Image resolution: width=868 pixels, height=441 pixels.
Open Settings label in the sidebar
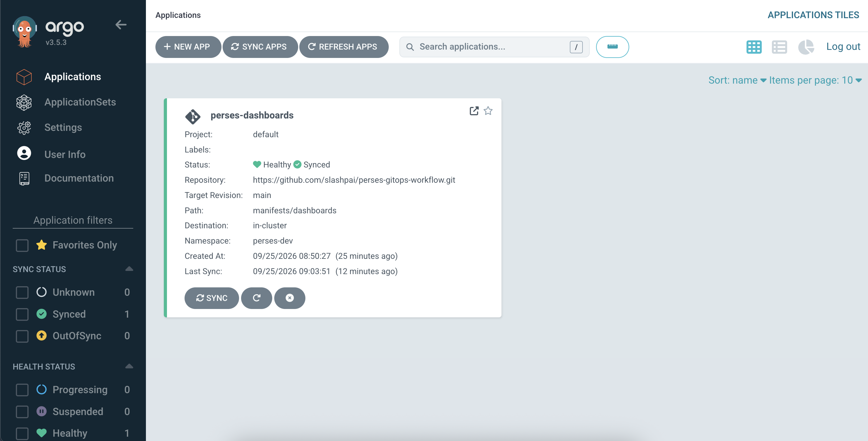[x=63, y=127]
